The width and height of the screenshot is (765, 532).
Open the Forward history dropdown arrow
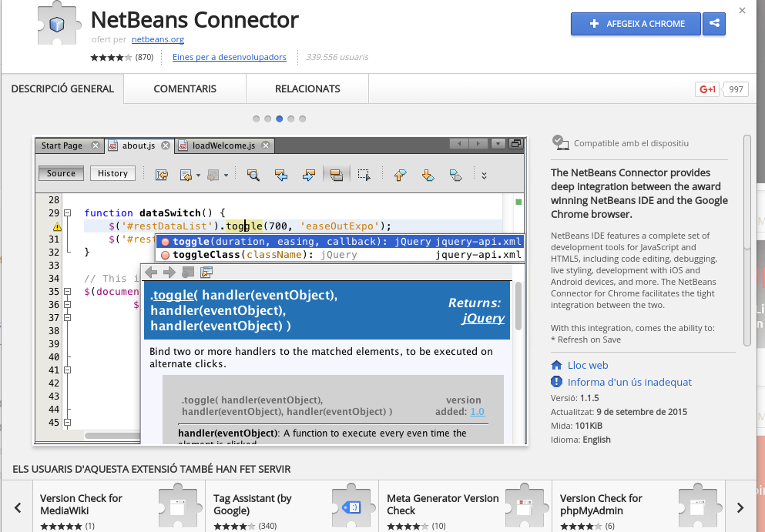click(226, 175)
